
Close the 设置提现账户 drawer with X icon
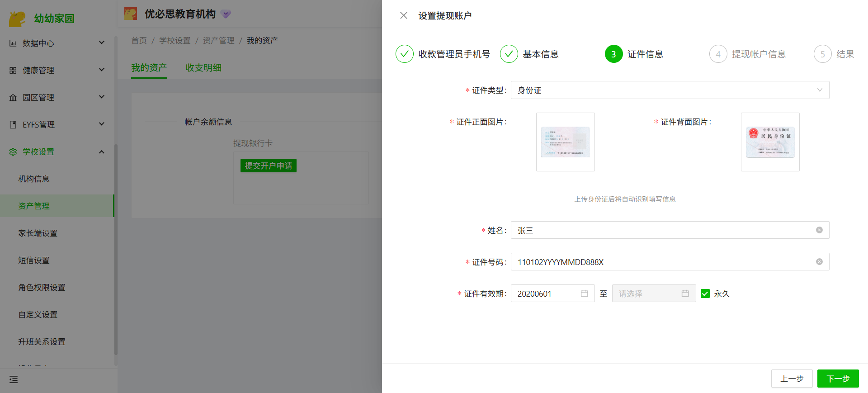[x=404, y=15]
